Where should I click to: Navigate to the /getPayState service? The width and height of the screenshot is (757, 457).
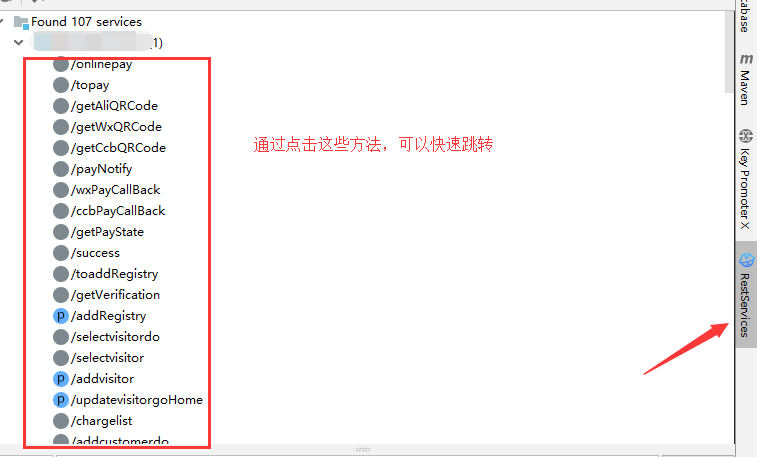pos(107,232)
